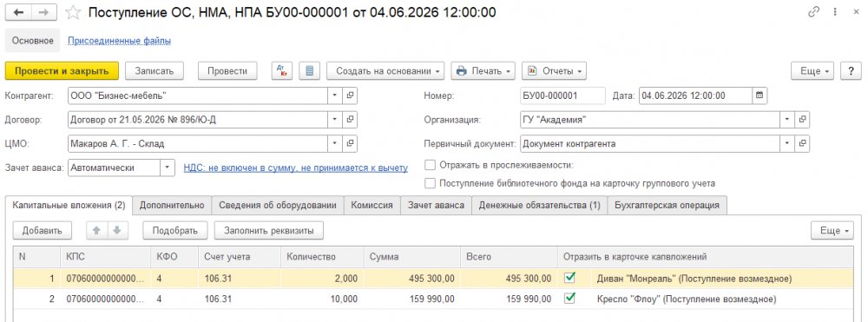Uncheck капвложений checkbox for Диван "Монреаль"
Viewport: 868px width, 322px height.
(x=569, y=278)
